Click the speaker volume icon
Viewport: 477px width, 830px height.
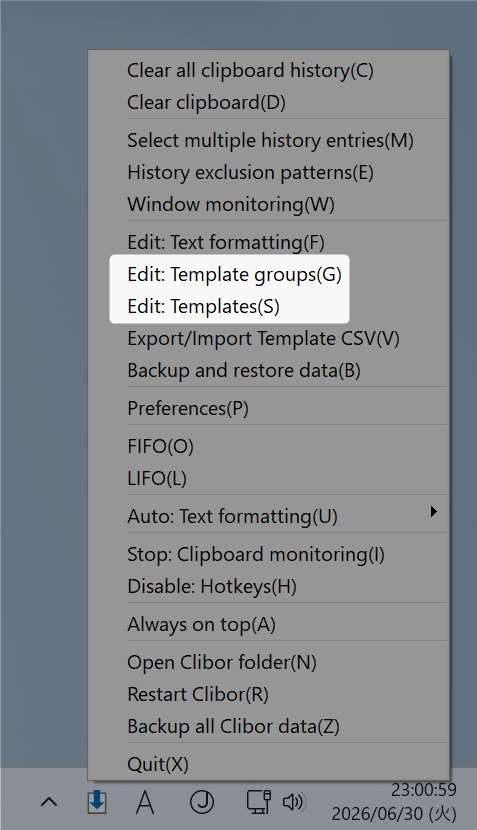tap(294, 802)
